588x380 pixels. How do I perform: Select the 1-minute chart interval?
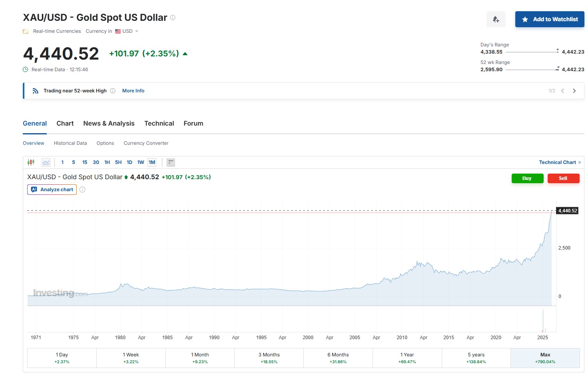tap(62, 162)
